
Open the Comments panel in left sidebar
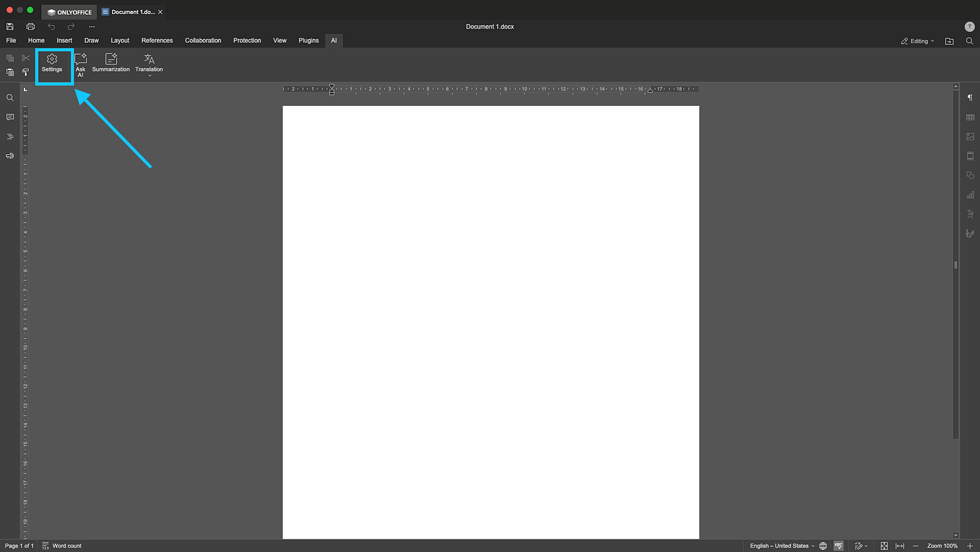[10, 117]
